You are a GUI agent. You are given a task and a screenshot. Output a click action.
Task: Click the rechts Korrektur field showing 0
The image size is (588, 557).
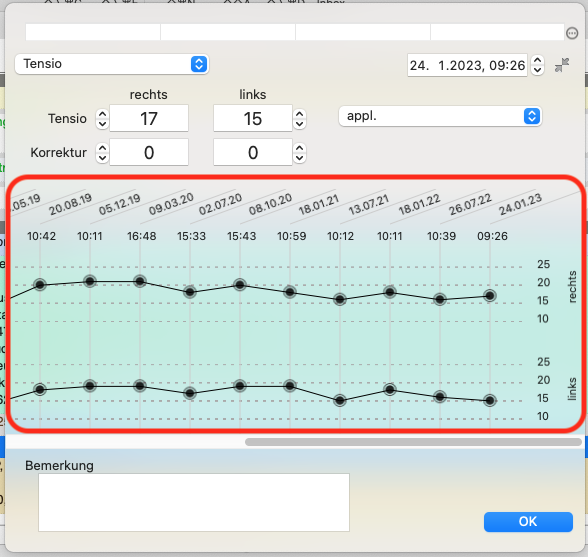[149, 152]
